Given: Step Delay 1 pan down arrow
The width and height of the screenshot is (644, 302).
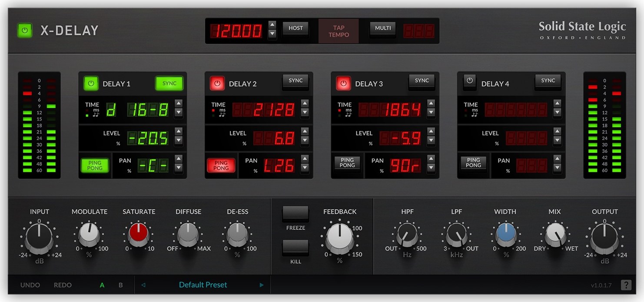Looking at the screenshot, I should (x=178, y=168).
